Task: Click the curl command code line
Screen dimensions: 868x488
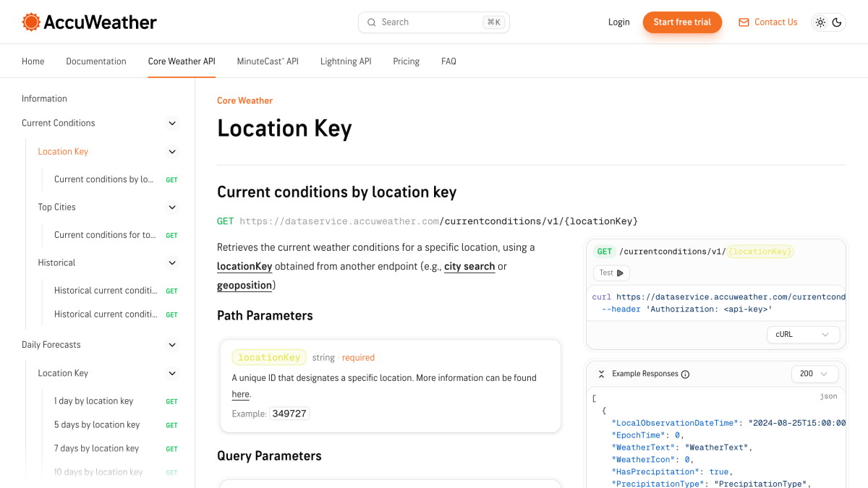Action: pos(719,297)
